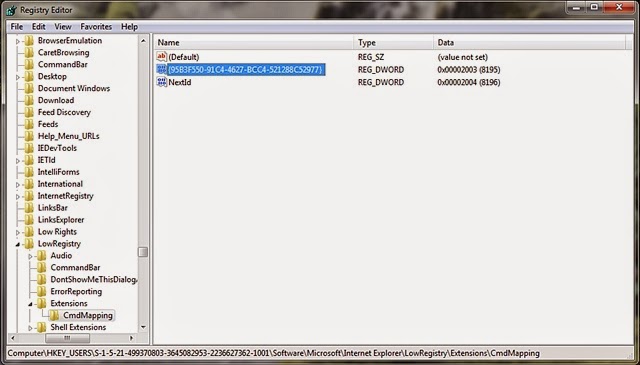This screenshot has height=365, width=640.
Task: Click the Extensions folder icon
Action: click(x=42, y=303)
